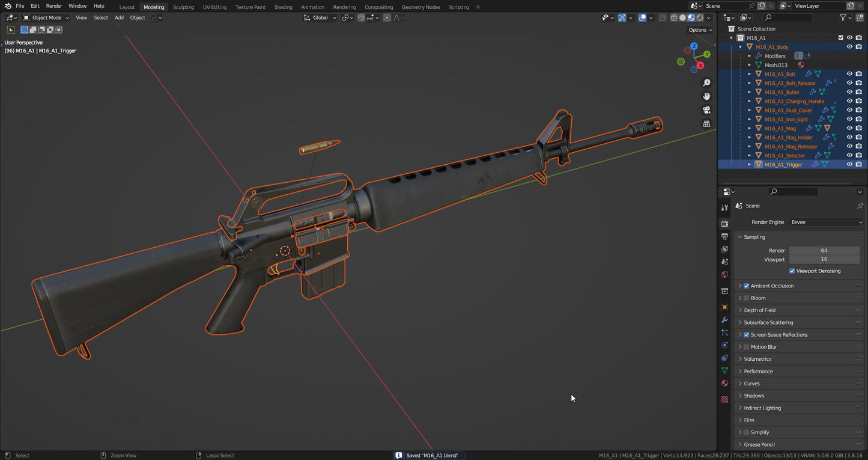Hide the M16_A1_Bolt object
The width and height of the screenshot is (868, 460).
coord(849,74)
